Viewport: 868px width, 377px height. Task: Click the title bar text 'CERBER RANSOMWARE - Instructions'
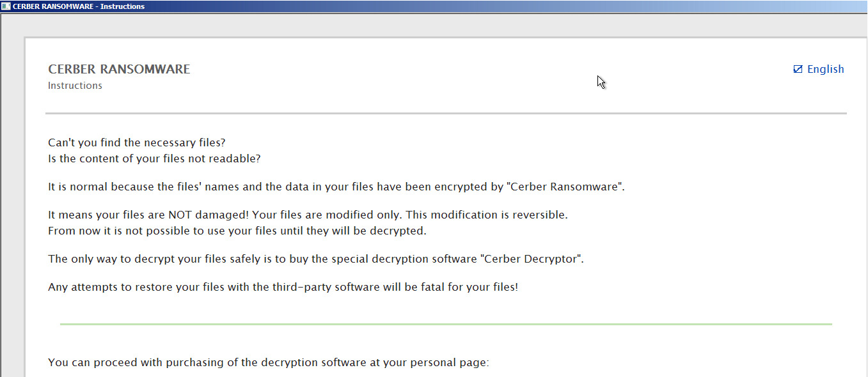tap(79, 6)
